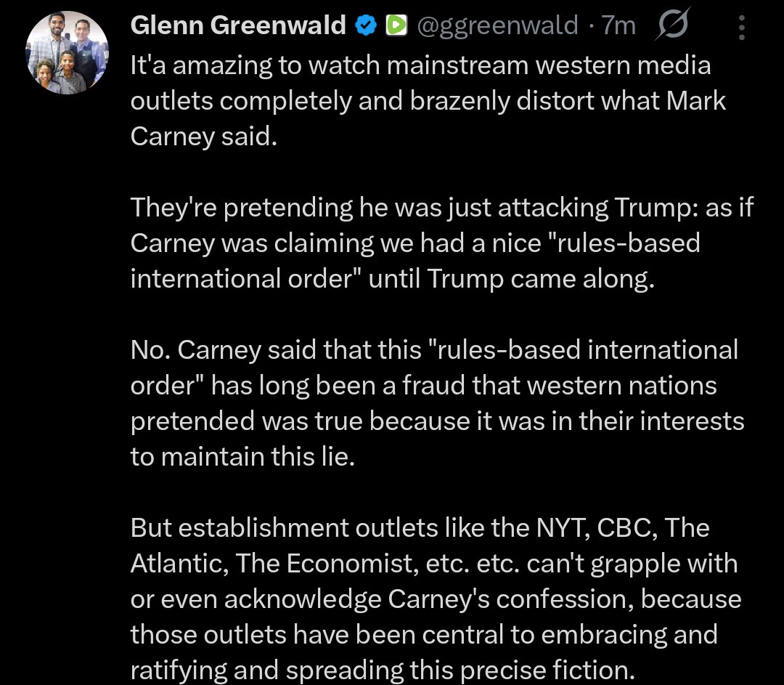The image size is (784, 685).
Task: Open the three-dot more options menu
Action: click(741, 28)
